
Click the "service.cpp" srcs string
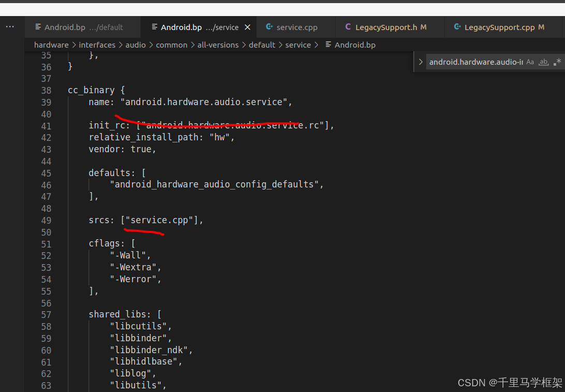[160, 220]
